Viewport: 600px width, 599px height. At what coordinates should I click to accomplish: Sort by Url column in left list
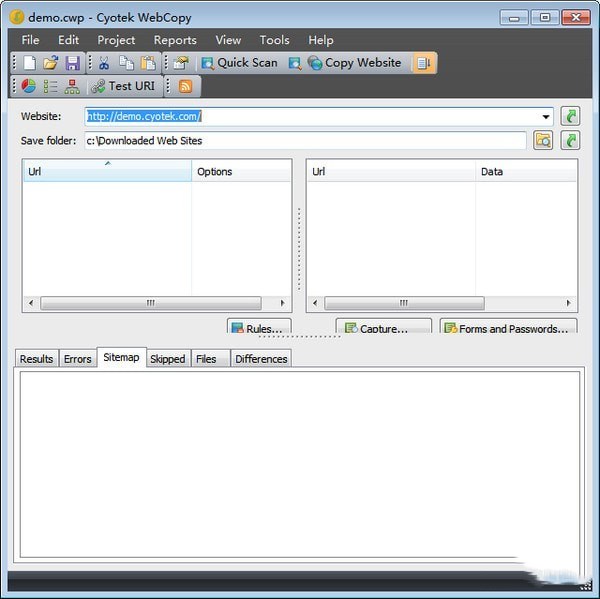[107, 171]
